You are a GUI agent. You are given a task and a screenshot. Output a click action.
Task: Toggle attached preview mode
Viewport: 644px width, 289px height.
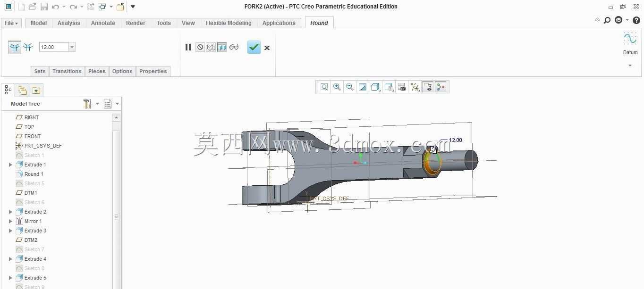[x=222, y=47]
